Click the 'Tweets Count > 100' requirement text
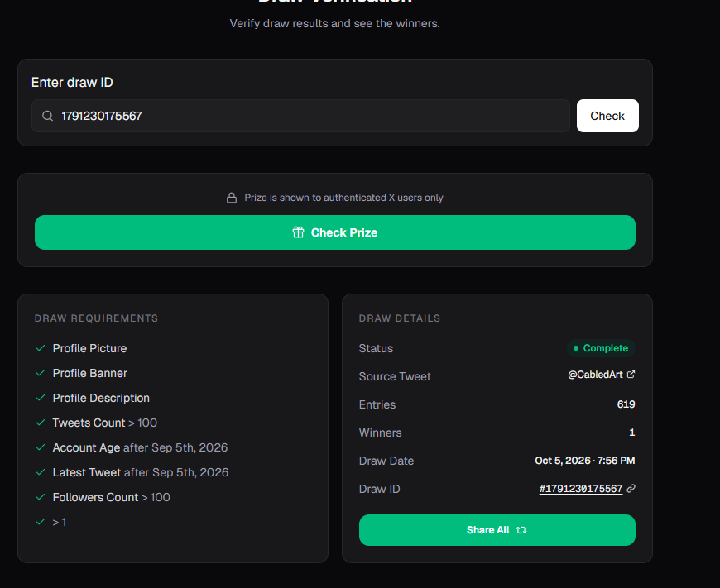 pyautogui.click(x=105, y=423)
